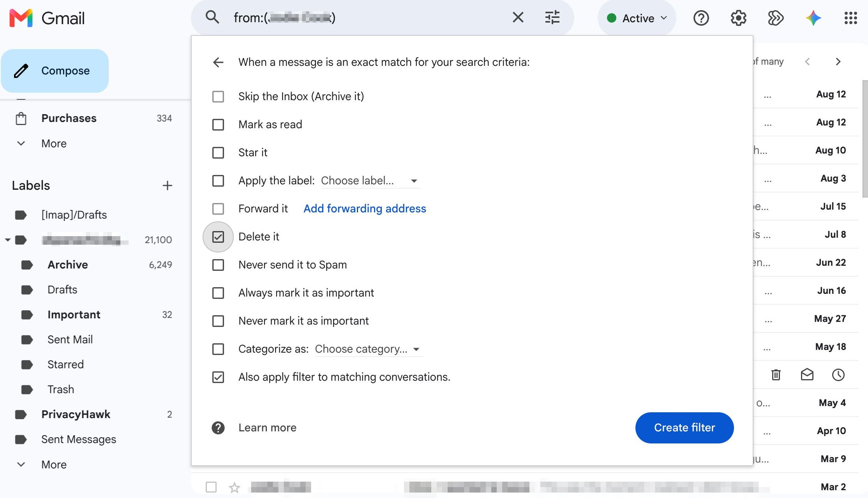
Task: Open Gmail settings gear
Action: [738, 18]
